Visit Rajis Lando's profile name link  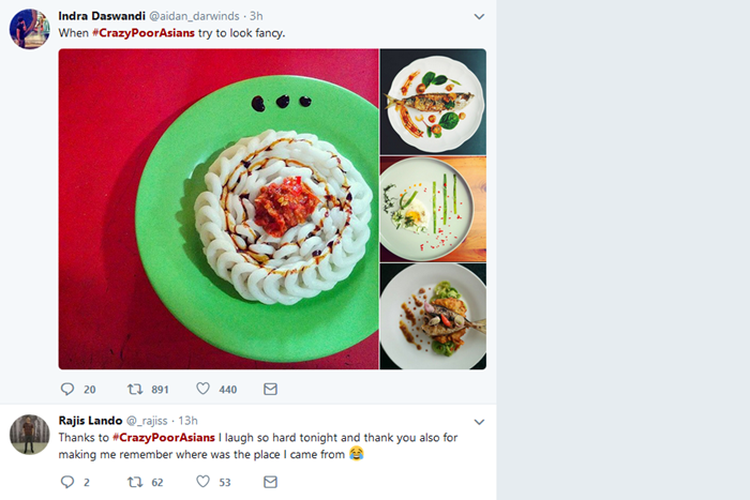point(90,420)
